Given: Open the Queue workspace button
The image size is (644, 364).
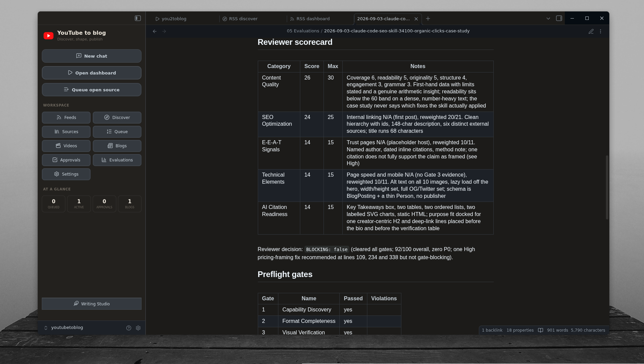Looking at the screenshot, I should pos(117,132).
